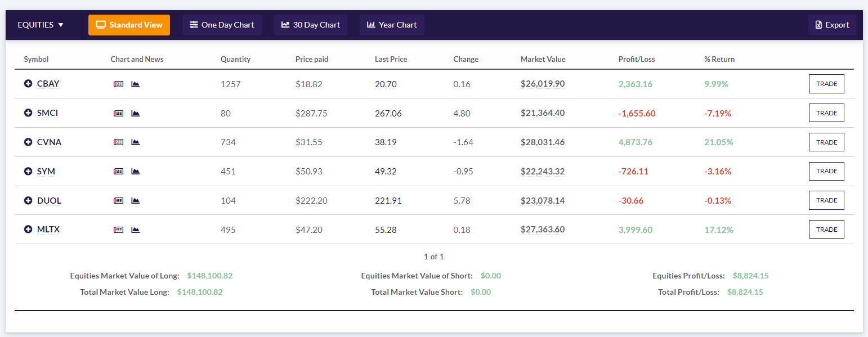Open chart icon for DUOL
The image size is (868, 337).
[x=136, y=200]
